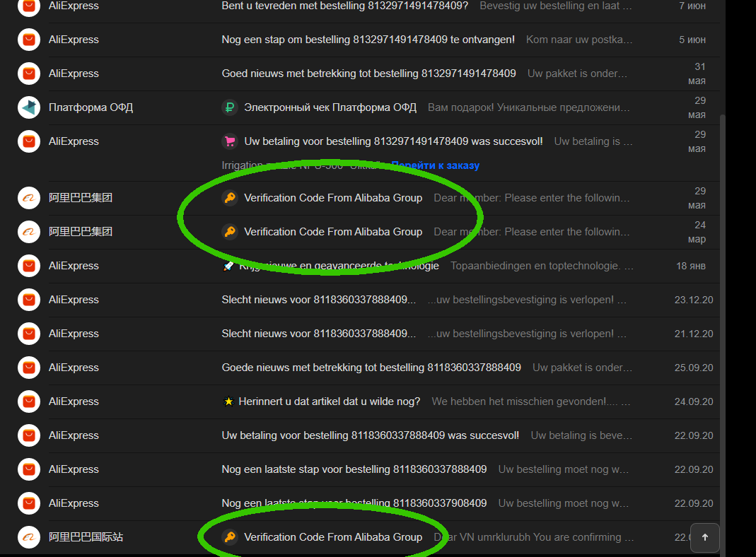Open the Goed nieuws met betrekking tot bestelling 8132971491478409 email
The width and height of the screenshot is (756, 557).
[x=369, y=74]
